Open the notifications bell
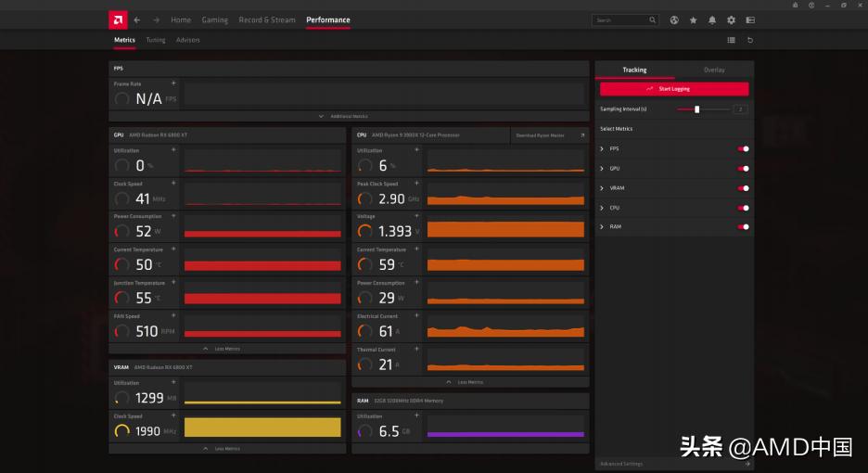The image size is (868, 473). 712,19
